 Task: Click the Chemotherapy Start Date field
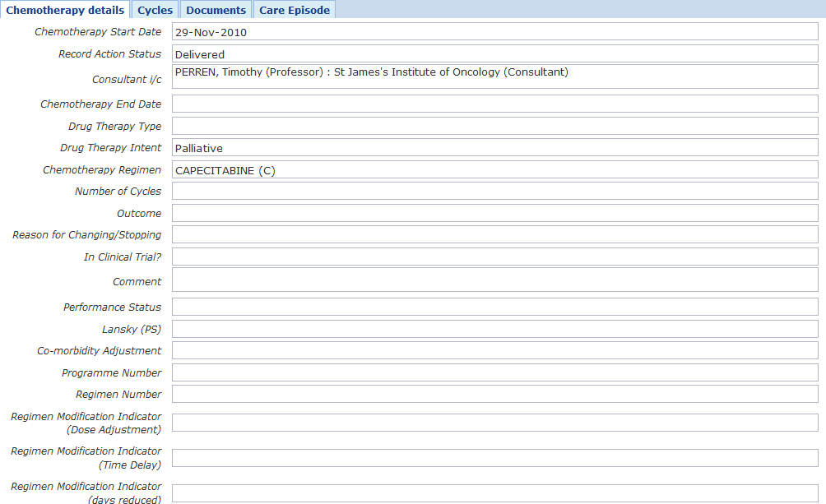coord(494,32)
